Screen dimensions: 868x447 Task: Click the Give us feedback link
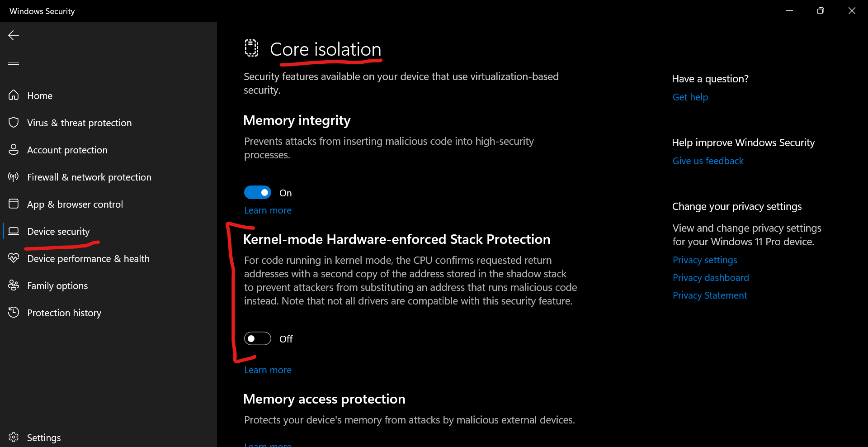pos(708,161)
